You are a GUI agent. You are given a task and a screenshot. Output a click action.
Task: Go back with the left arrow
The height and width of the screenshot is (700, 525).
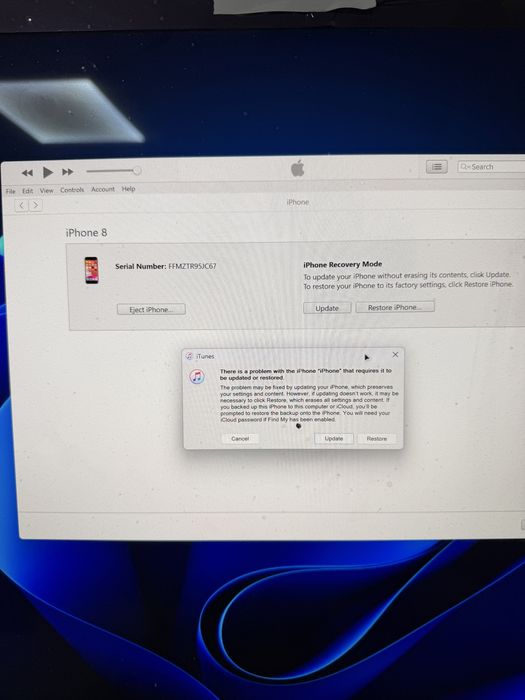(21, 205)
